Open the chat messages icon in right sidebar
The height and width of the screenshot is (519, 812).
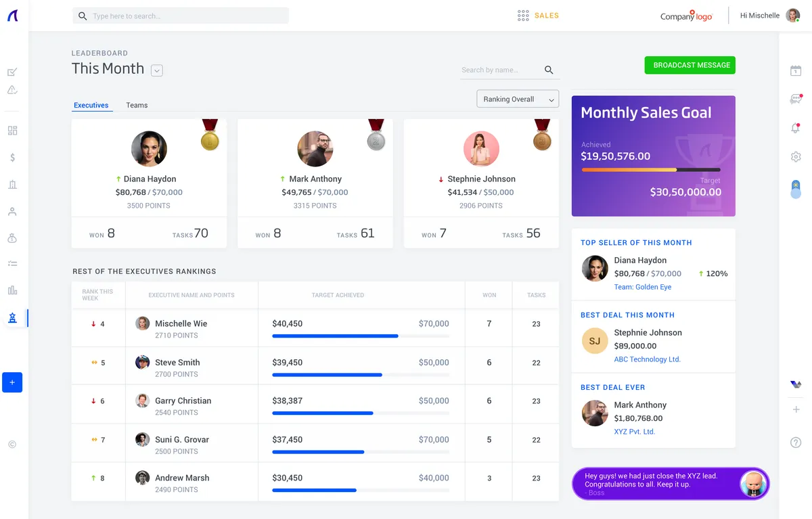pyautogui.click(x=796, y=99)
